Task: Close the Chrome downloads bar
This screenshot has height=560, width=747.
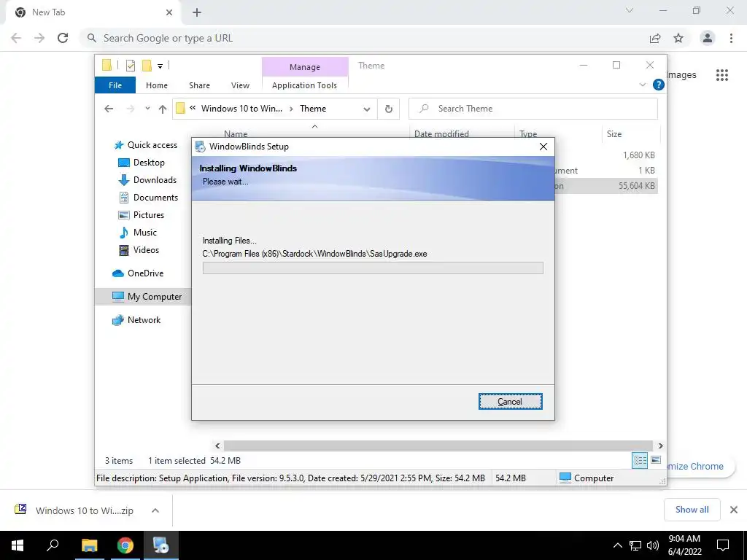Action: tap(734, 510)
